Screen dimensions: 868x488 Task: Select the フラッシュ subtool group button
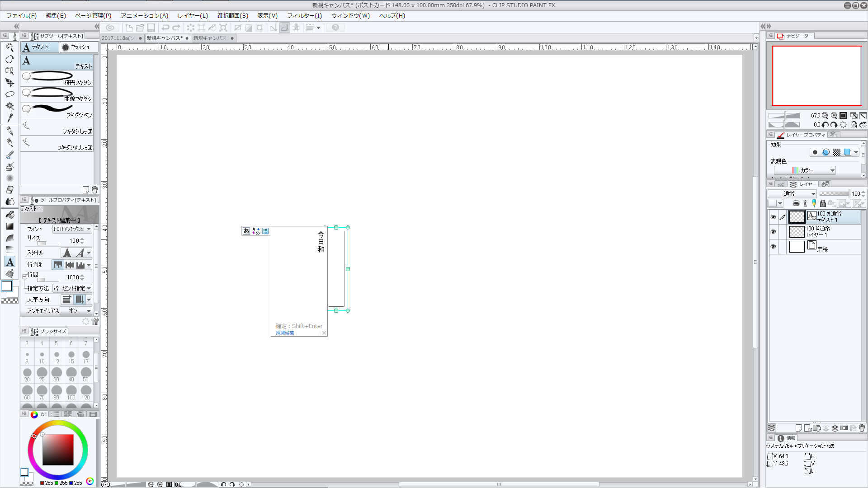[79, 47]
